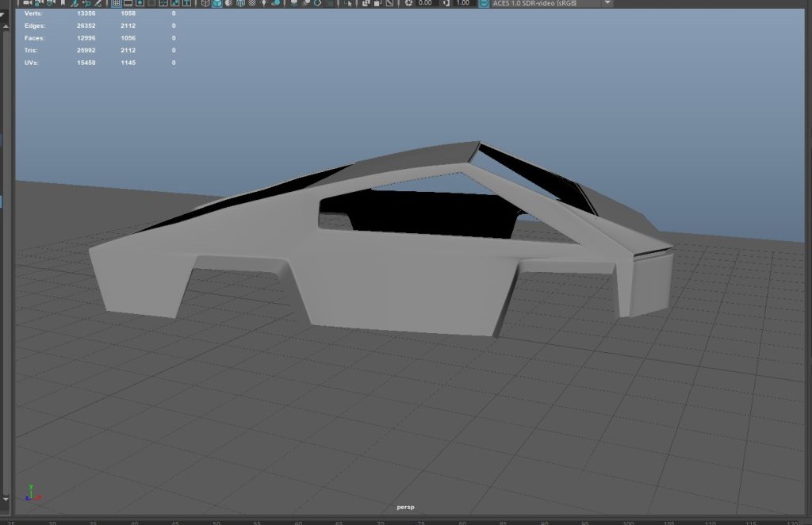Click the Tris count 25992
The height and width of the screenshot is (525, 812).
[86, 50]
